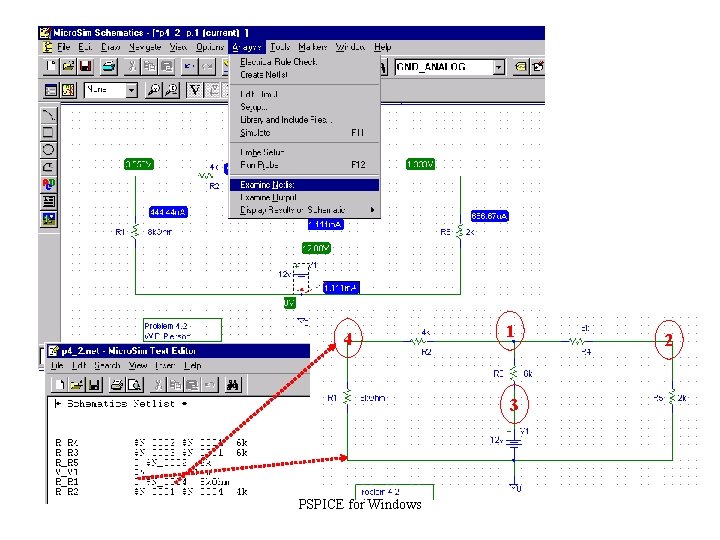Image resolution: width=720 pixels, height=540 pixels.
Task: Open Search menu in Text Editor
Action: 107,366
